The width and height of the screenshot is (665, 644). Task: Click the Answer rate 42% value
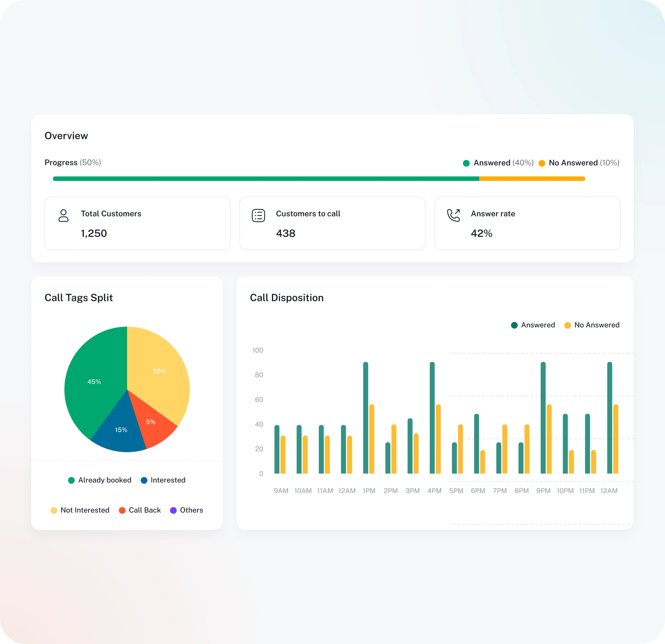481,233
